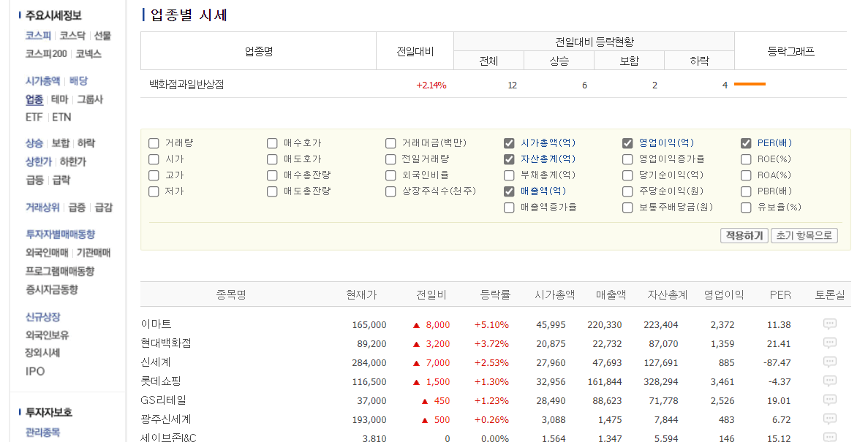Click 이마트 current price 165,000
The height and width of the screenshot is (442, 868).
point(369,324)
